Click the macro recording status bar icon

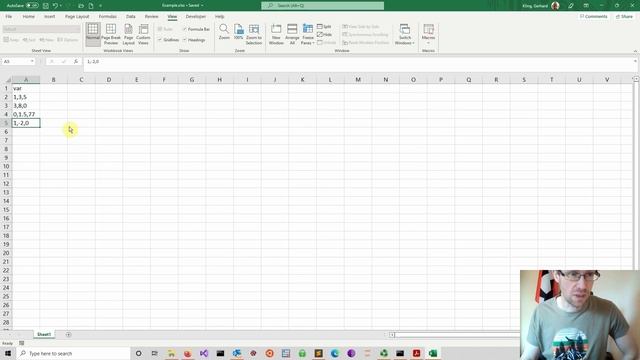[x=22, y=343]
